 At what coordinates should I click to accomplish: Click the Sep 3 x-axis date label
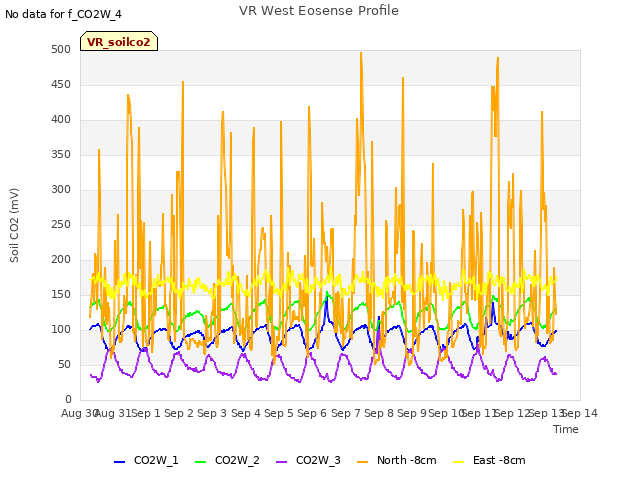(x=212, y=413)
